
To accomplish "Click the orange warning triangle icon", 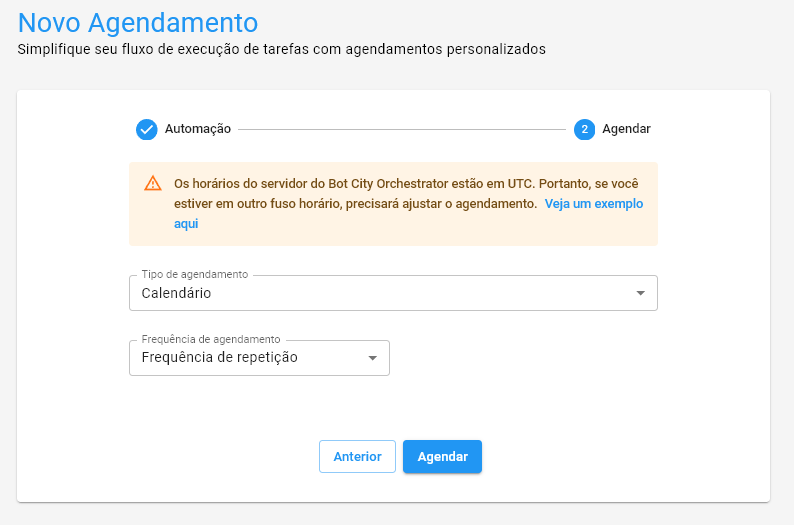I will point(152,183).
